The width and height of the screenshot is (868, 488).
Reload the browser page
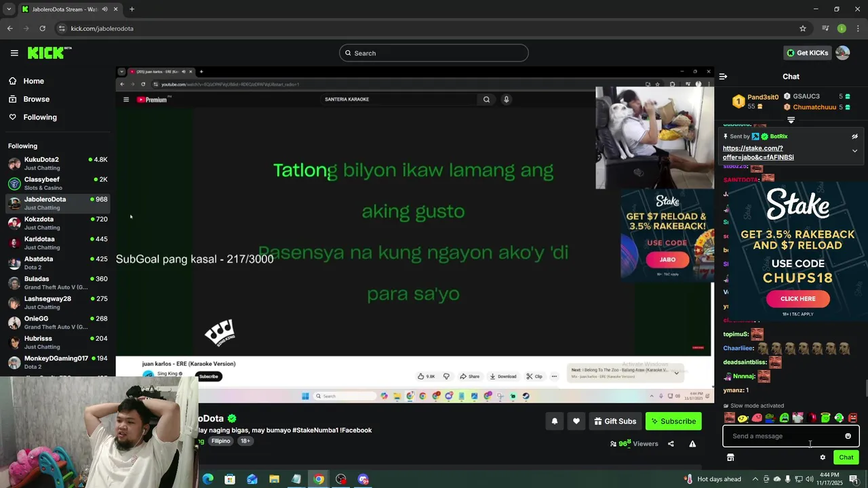click(42, 28)
